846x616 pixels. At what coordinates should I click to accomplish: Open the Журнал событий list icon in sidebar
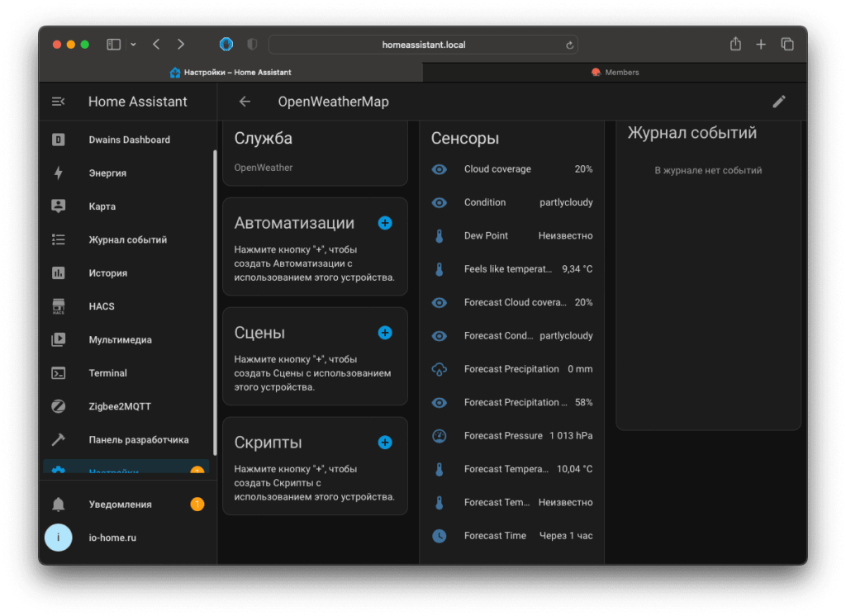(x=59, y=239)
